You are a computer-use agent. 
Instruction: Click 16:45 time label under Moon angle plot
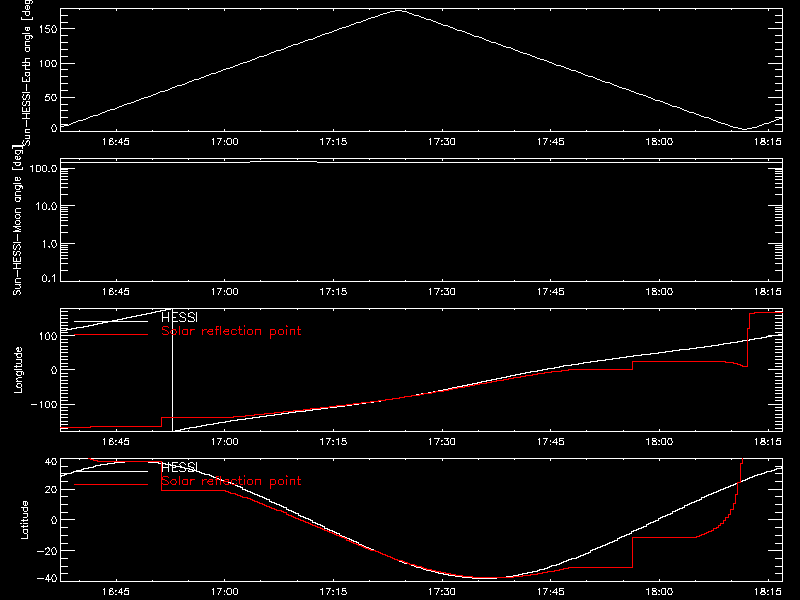click(116, 292)
